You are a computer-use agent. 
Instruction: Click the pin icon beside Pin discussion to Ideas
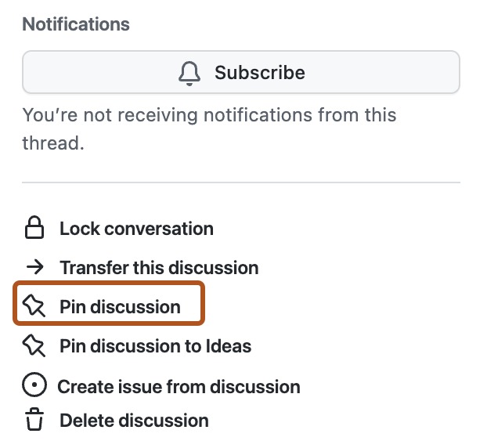[34, 345]
